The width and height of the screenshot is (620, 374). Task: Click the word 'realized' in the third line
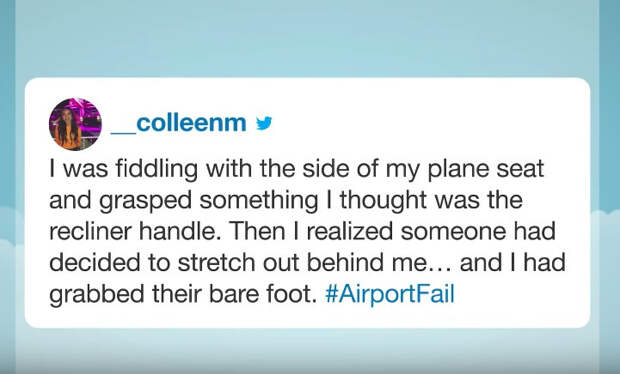tap(350, 231)
